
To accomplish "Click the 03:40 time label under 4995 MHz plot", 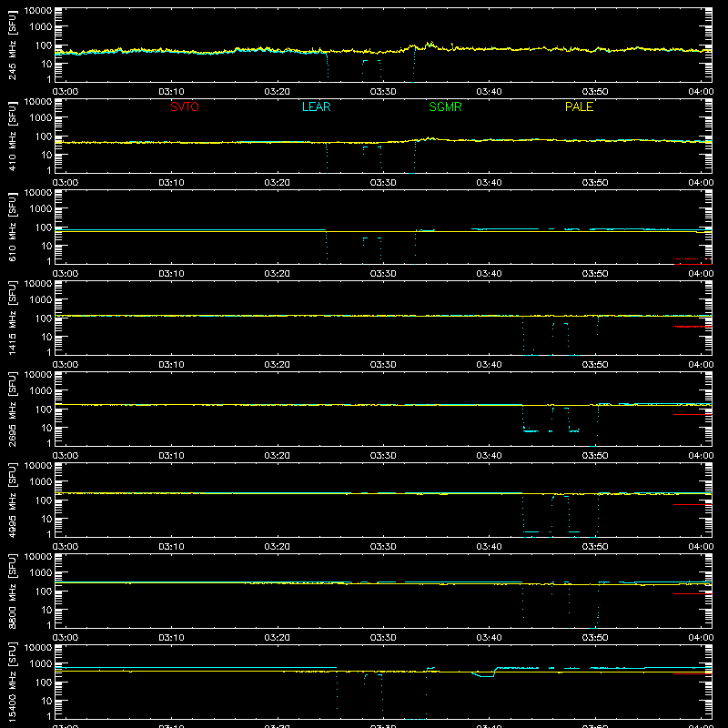I will [x=489, y=547].
